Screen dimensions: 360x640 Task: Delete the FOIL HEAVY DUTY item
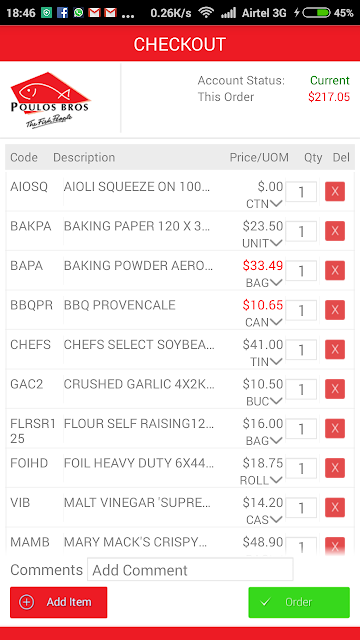pos(335,468)
